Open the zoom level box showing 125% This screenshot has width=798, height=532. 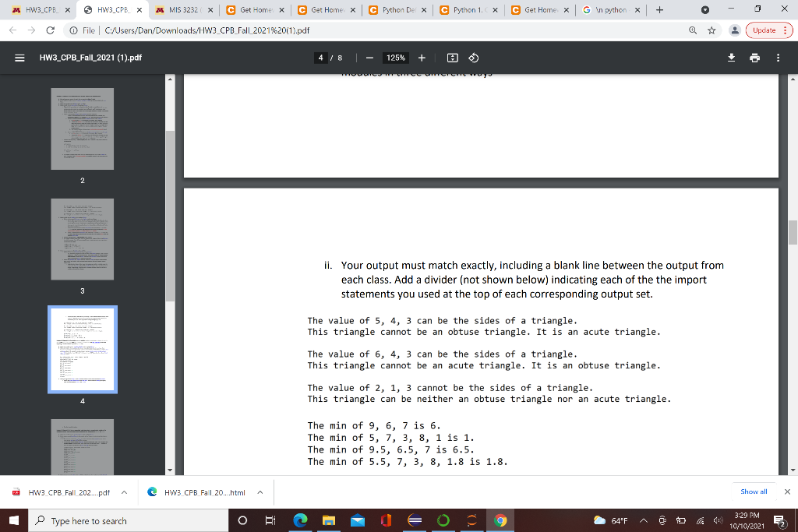395,57
